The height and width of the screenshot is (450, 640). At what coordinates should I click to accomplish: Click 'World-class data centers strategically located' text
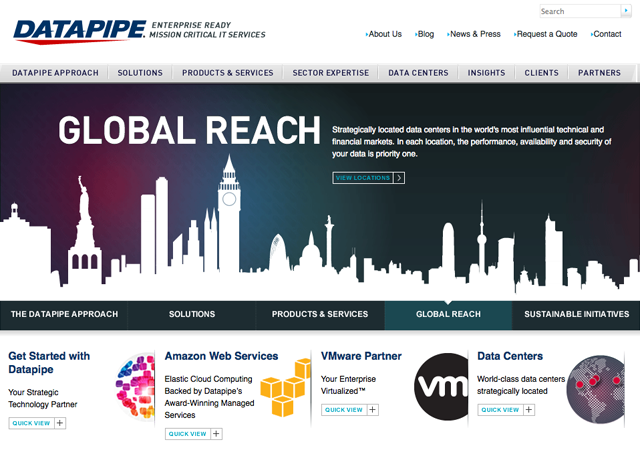click(521, 385)
